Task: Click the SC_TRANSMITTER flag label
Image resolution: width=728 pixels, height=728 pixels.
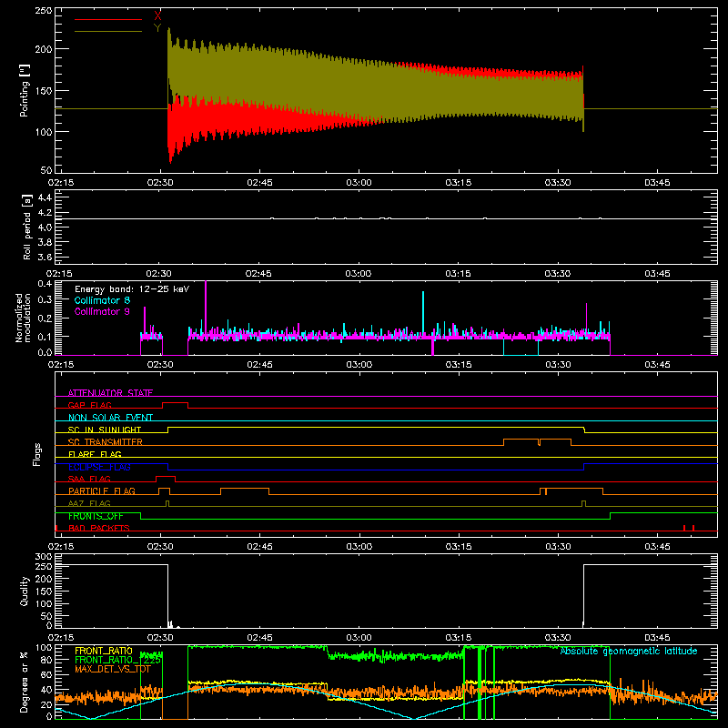Action: [x=106, y=442]
